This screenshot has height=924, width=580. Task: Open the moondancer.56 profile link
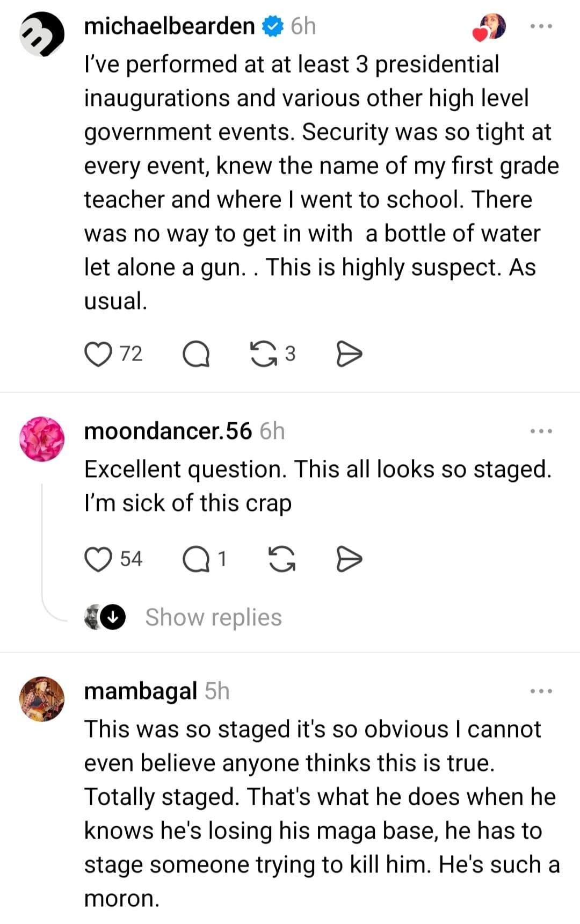click(x=168, y=431)
